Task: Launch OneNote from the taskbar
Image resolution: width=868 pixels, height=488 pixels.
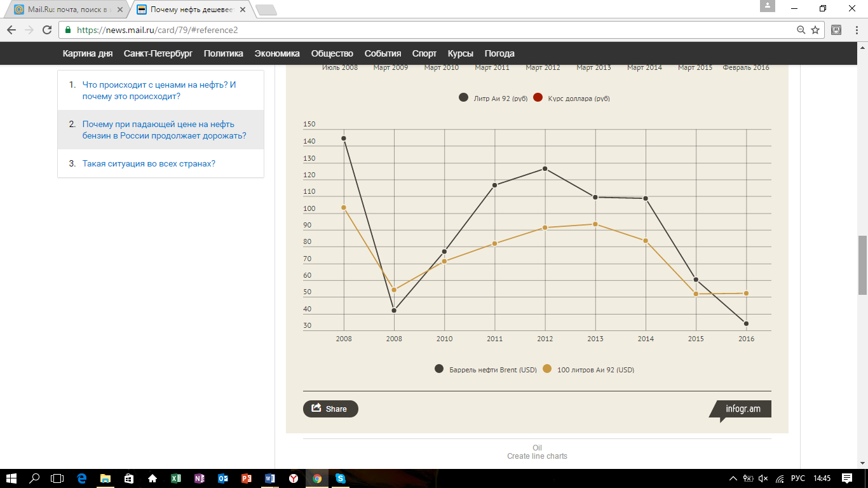Action: point(200,478)
